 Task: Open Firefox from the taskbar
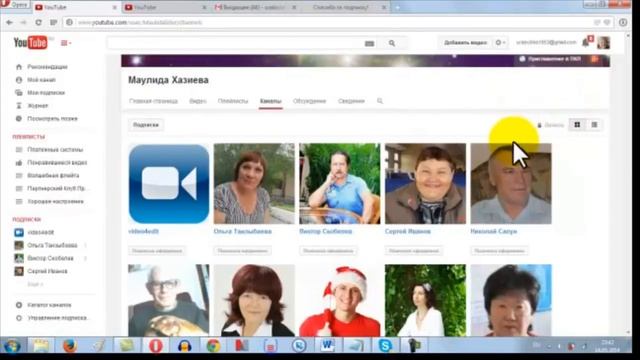tap(70, 346)
